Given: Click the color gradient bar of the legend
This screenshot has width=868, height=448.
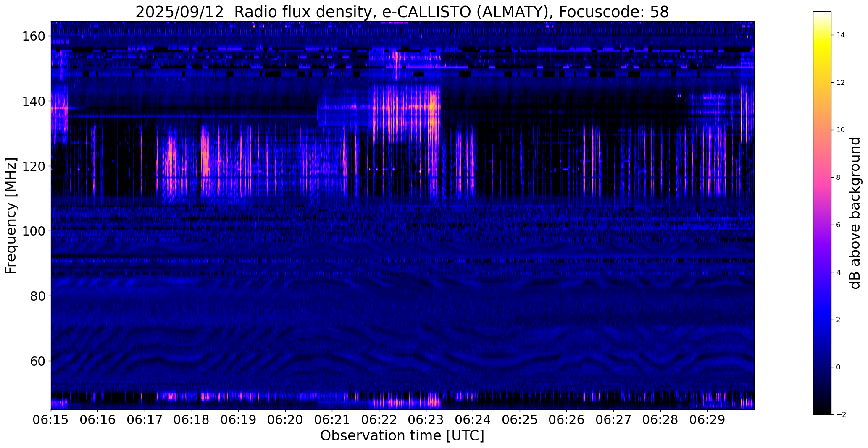Looking at the screenshot, I should pos(822,213).
